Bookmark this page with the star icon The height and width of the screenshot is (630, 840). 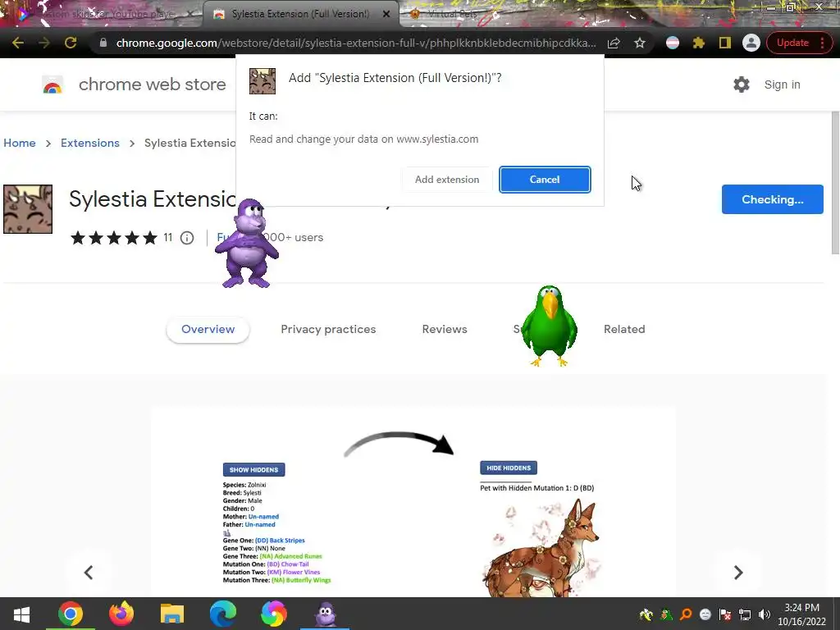(640, 43)
